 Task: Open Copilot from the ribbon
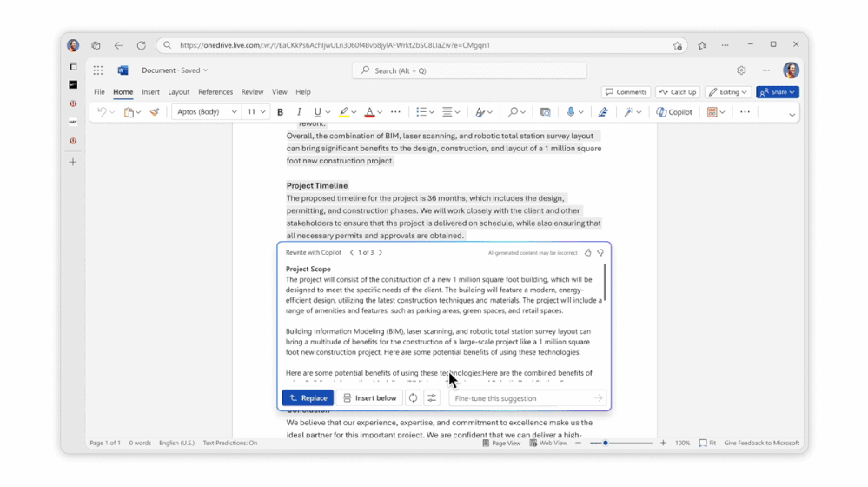[x=674, y=112]
